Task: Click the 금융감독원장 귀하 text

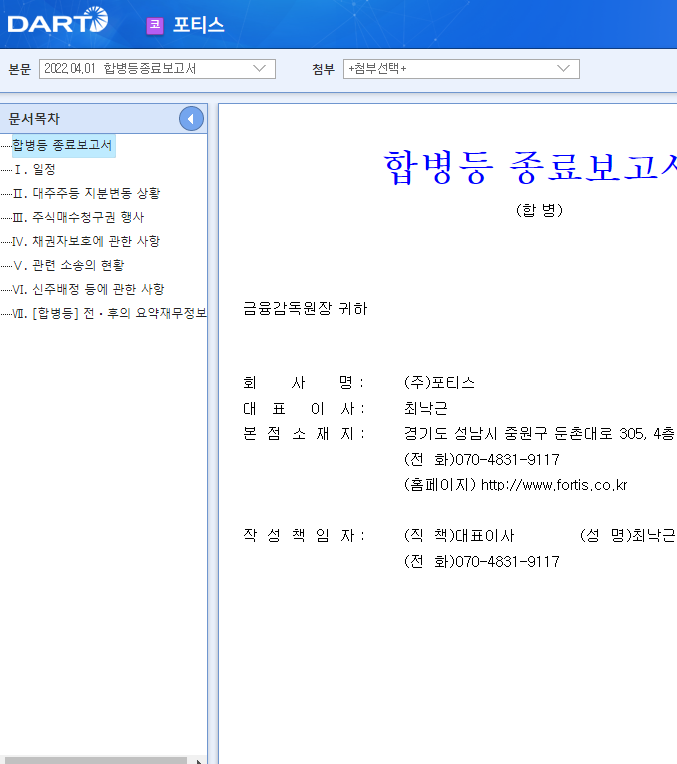Action: pos(305,308)
